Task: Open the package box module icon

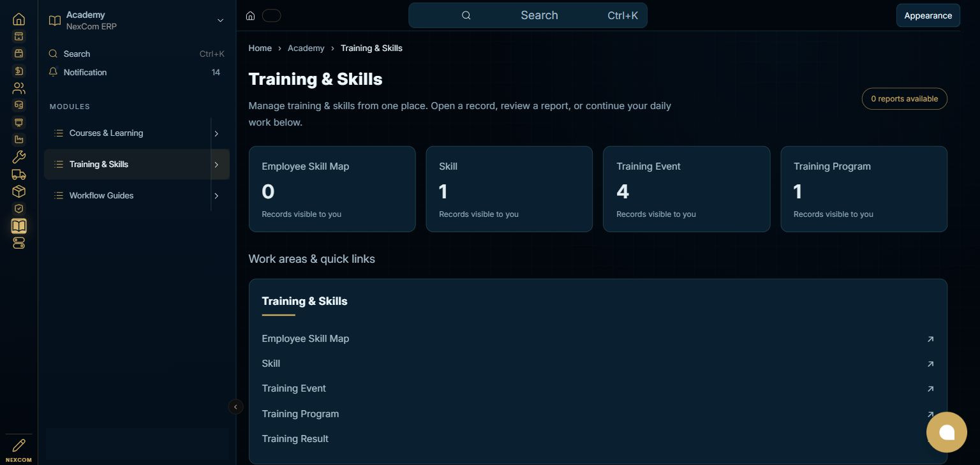Action: click(x=19, y=191)
